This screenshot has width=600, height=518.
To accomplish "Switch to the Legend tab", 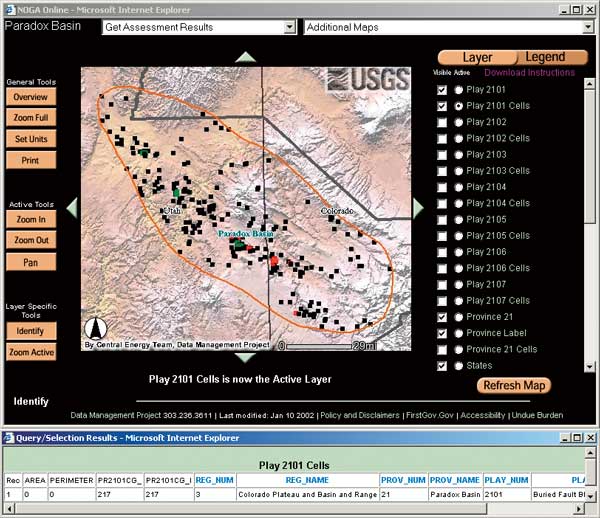I will click(x=551, y=57).
